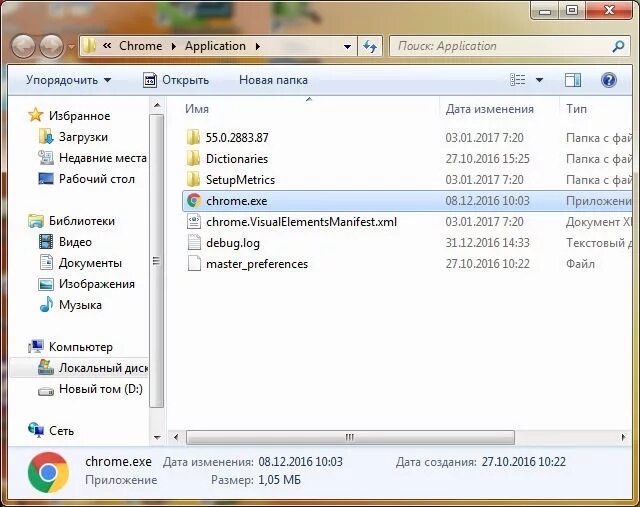Open the view options dropdown arrow

(x=539, y=80)
